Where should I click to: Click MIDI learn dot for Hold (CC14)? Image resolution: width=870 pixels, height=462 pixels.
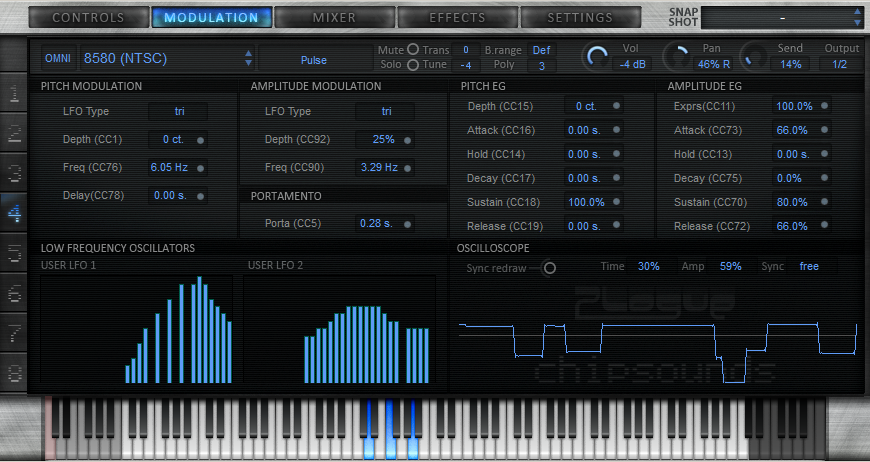point(616,153)
